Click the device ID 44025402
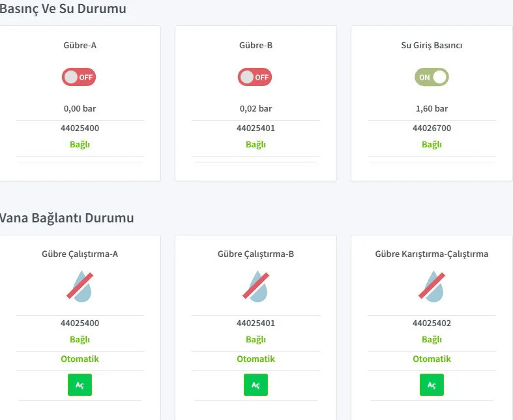 coord(432,323)
